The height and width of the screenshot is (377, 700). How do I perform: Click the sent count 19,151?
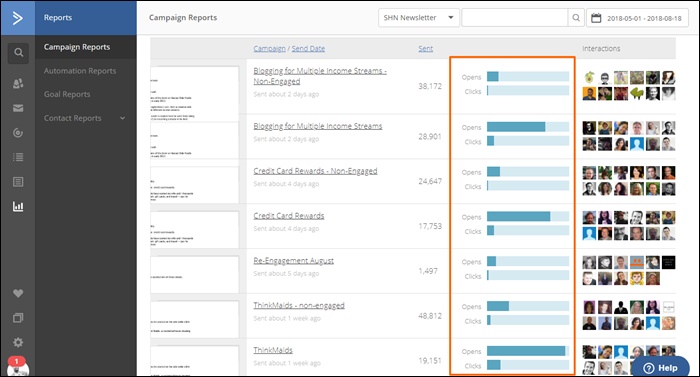click(430, 360)
